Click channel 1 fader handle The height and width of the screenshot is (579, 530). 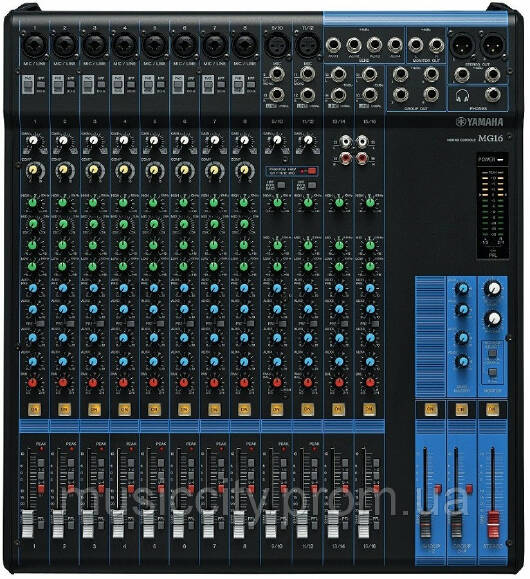[x=28, y=524]
